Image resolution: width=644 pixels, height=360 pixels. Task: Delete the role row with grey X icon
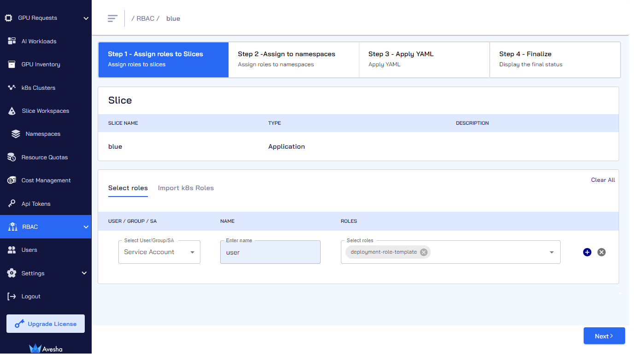(x=601, y=252)
